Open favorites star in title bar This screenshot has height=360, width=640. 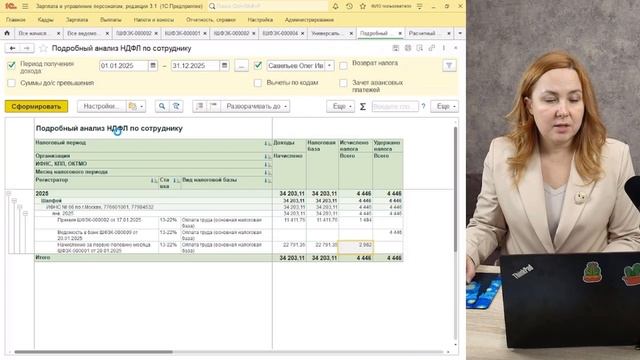[x=362, y=6]
